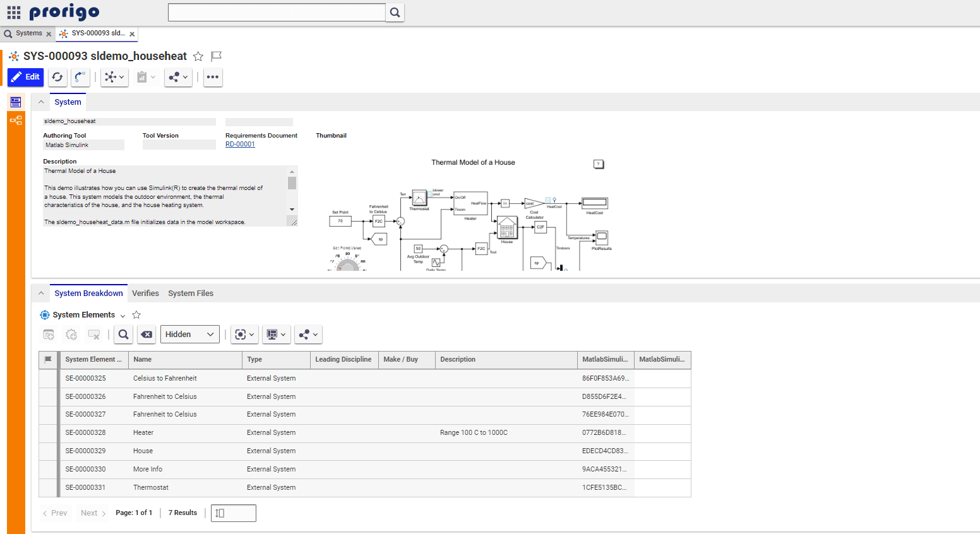Sort by the Make / Buy column
The width and height of the screenshot is (980, 534).
pyautogui.click(x=407, y=360)
